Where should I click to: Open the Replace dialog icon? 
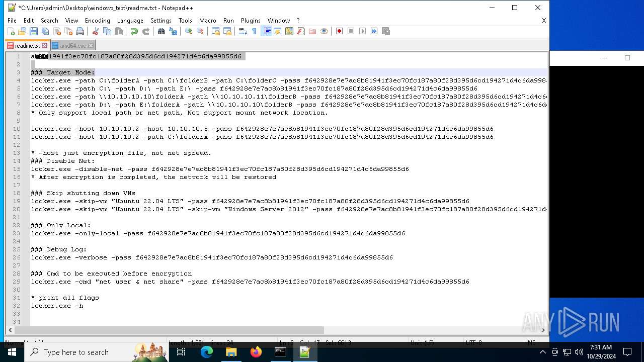(x=173, y=31)
